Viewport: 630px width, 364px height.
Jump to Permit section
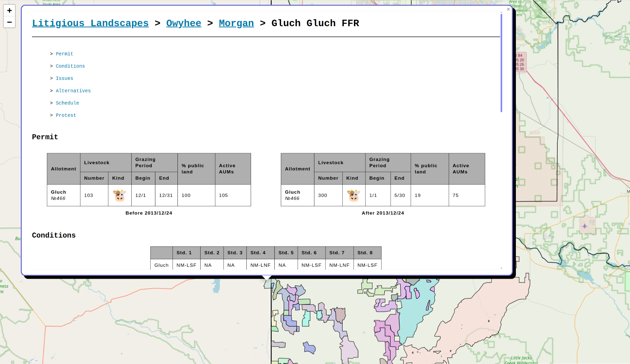(64, 54)
